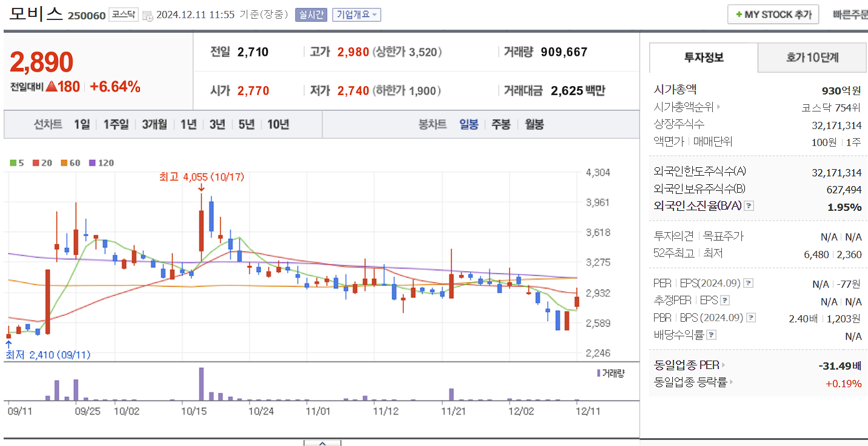868x446 pixels.
Task: Click stock code 250060
Action: (86, 15)
